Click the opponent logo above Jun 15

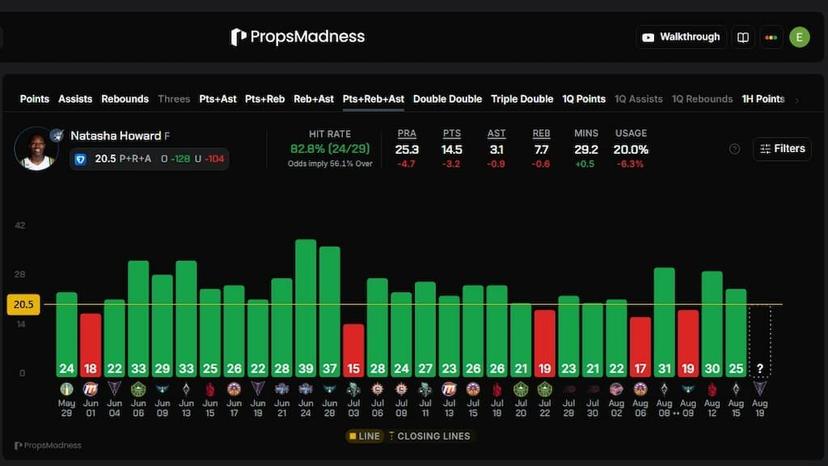(x=210, y=389)
